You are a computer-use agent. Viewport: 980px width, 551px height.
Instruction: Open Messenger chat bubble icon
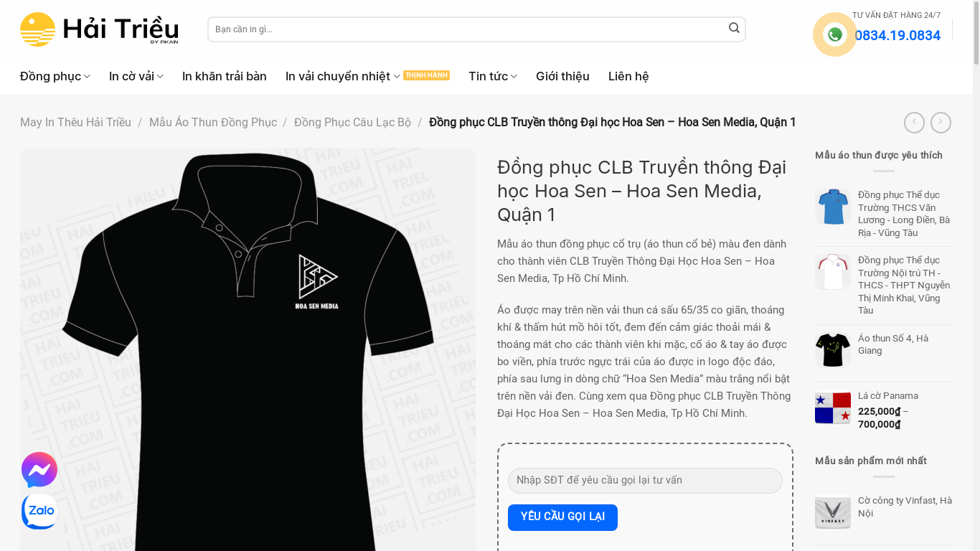[39, 470]
